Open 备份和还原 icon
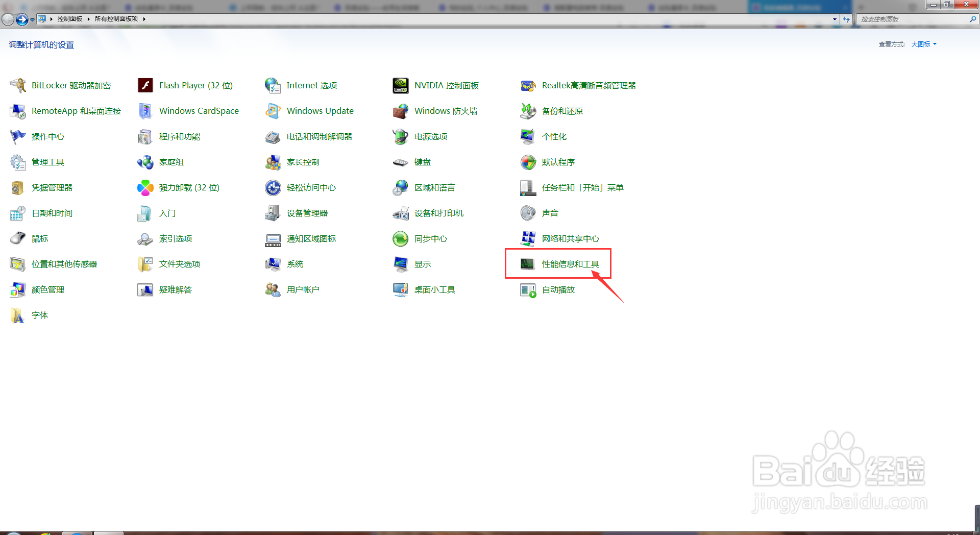Image resolution: width=980 pixels, height=535 pixels. pos(528,111)
